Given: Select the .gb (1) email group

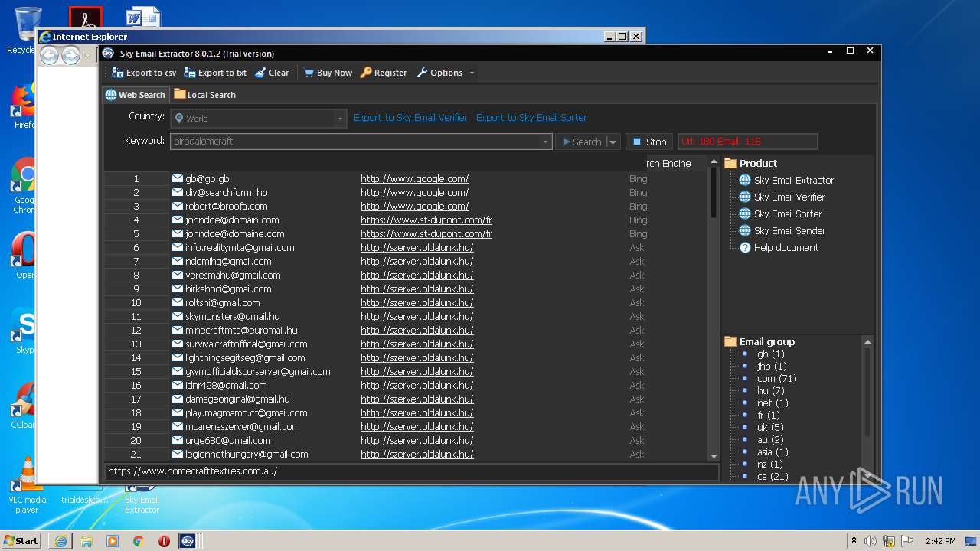Looking at the screenshot, I should click(x=769, y=354).
